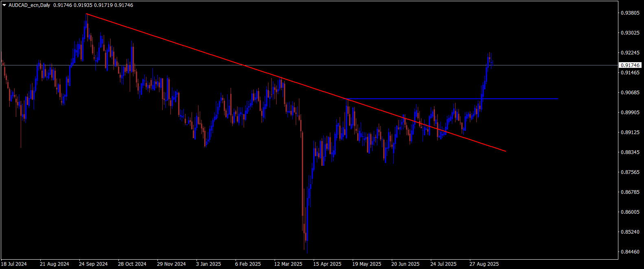Click price axis label 0.84460
The image size is (644, 269).
630,252
